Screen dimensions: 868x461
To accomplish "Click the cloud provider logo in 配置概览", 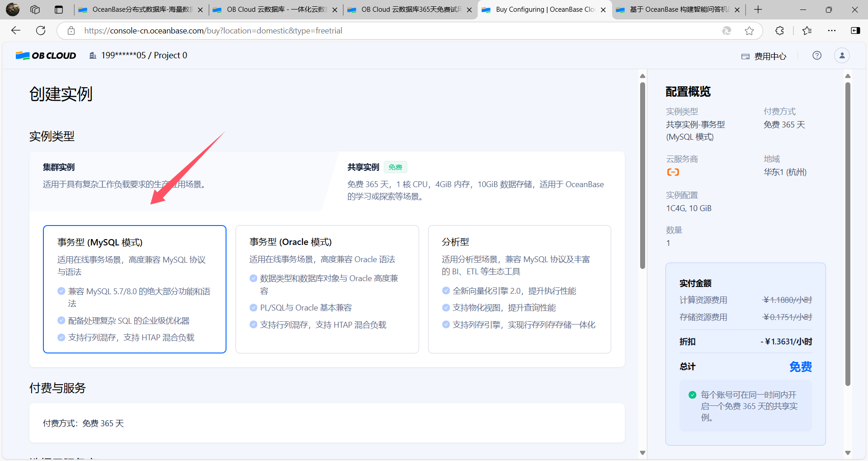I will tap(673, 172).
